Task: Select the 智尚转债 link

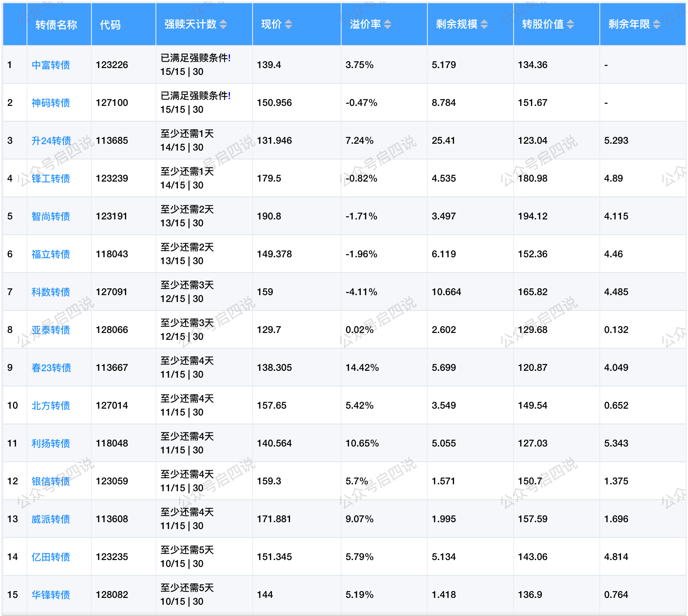Action: click(x=51, y=216)
